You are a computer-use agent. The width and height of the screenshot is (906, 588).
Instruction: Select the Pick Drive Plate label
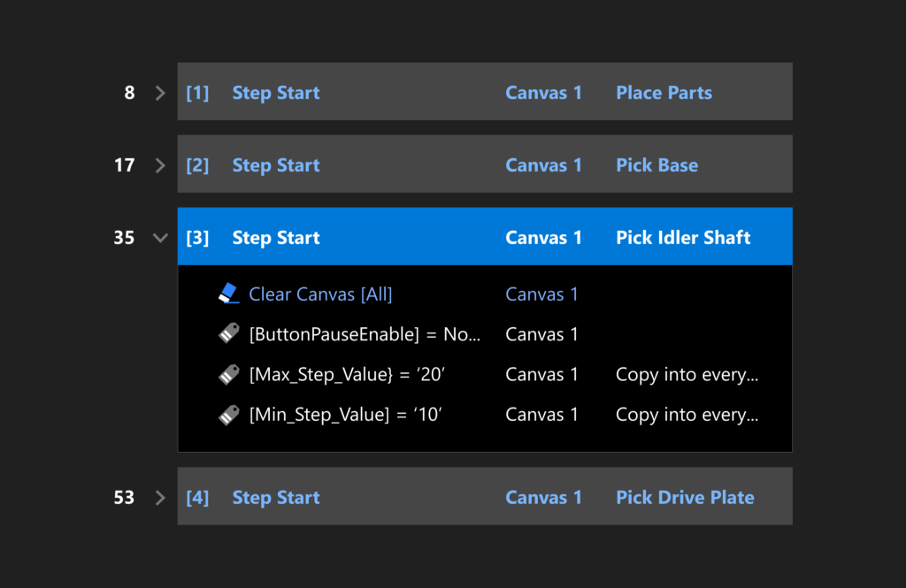(x=685, y=498)
